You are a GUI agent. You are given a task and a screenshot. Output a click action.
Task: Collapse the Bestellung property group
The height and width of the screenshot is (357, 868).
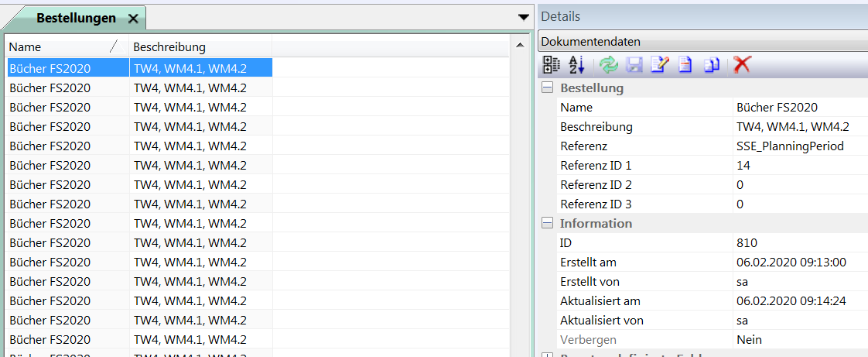pyautogui.click(x=548, y=88)
